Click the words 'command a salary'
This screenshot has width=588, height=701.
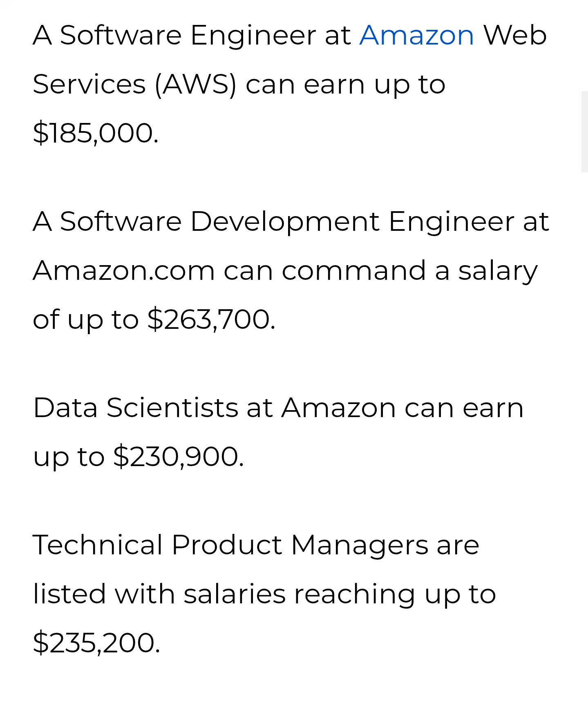(410, 271)
